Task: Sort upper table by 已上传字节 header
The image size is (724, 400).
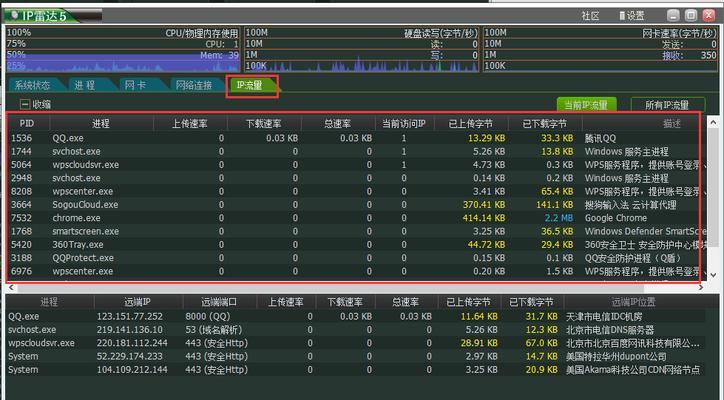Action: (x=471, y=123)
